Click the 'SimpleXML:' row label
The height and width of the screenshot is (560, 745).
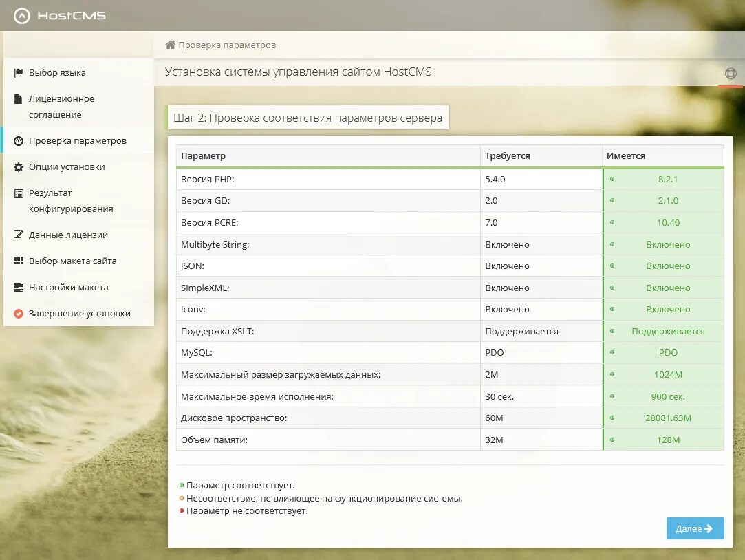click(205, 288)
